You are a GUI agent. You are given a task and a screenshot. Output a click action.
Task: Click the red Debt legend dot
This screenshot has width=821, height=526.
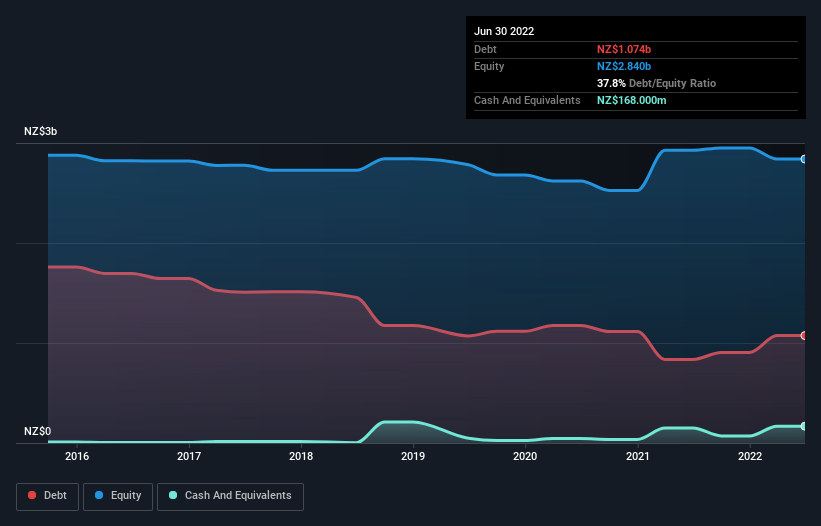(x=32, y=495)
